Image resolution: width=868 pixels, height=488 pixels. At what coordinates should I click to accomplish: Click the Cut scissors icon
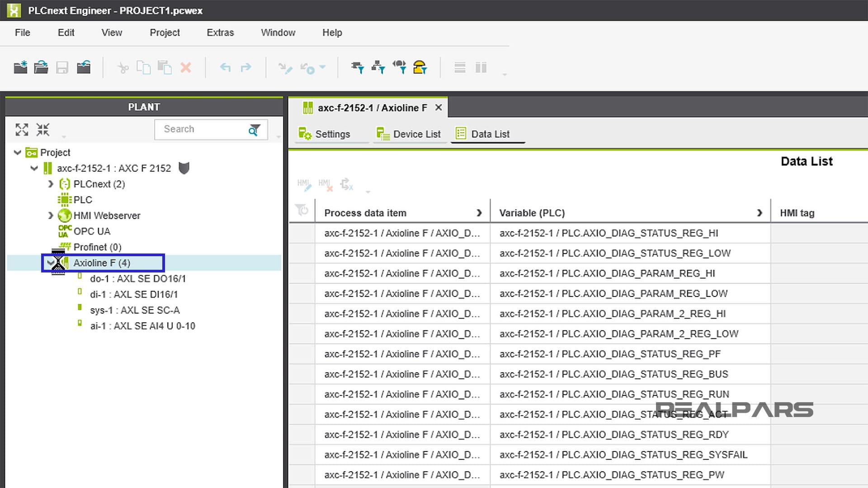point(123,68)
